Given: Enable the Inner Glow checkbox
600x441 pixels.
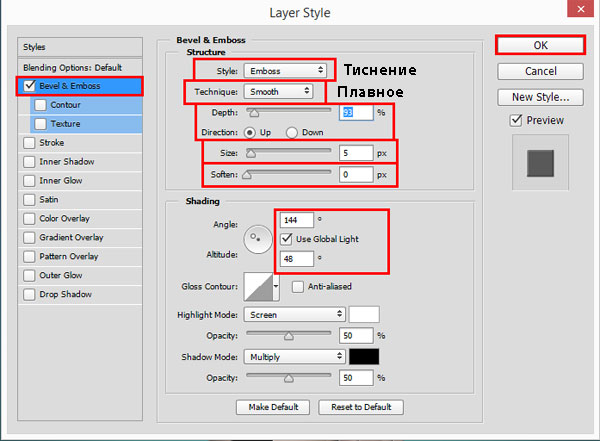Looking at the screenshot, I should pos(29,181).
